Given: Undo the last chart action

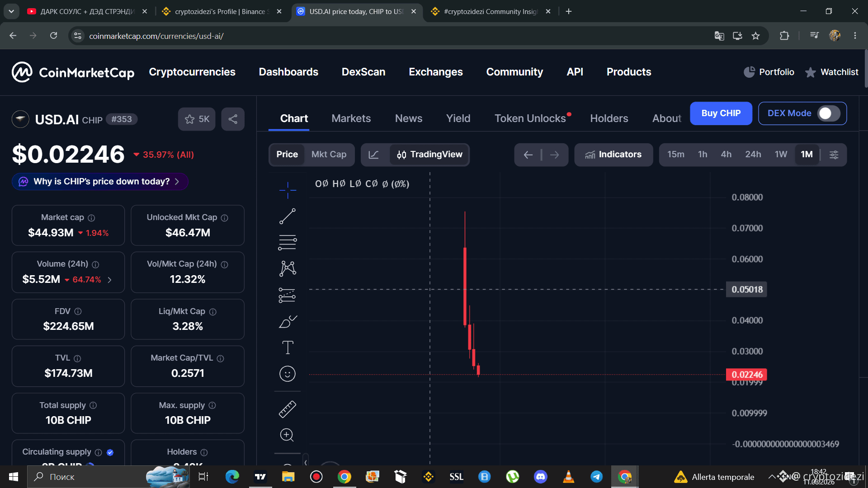Looking at the screenshot, I should (x=528, y=155).
